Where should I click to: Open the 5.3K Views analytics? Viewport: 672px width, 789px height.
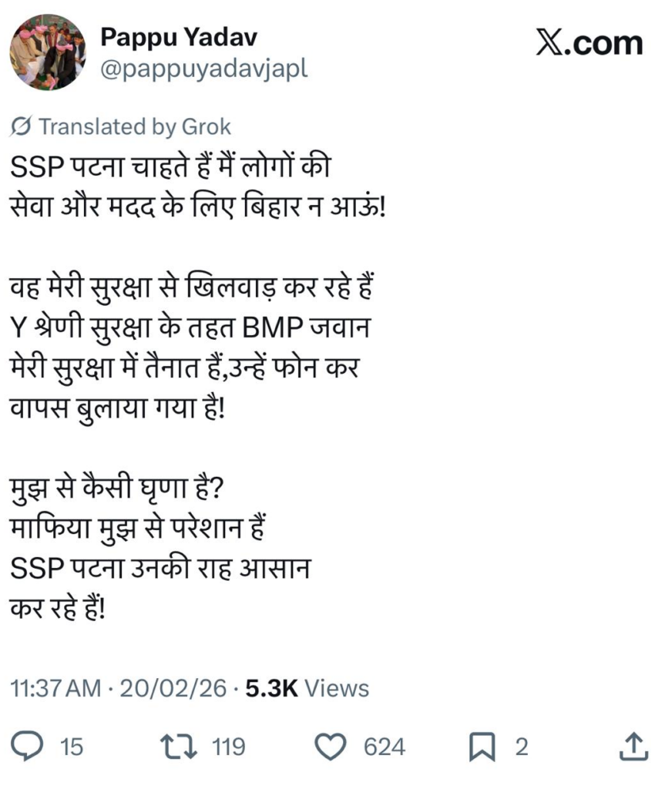307,688
